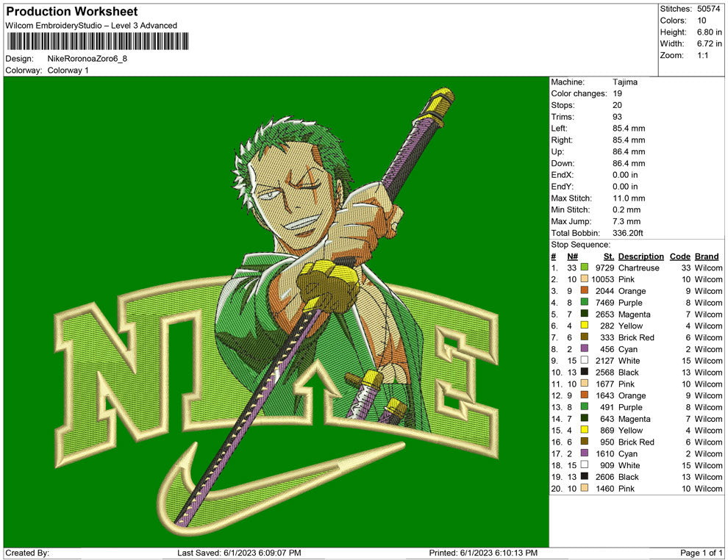Viewport: 728px width, 560px height.
Task: Click the Black swatch in stop 19
Action: point(584,476)
